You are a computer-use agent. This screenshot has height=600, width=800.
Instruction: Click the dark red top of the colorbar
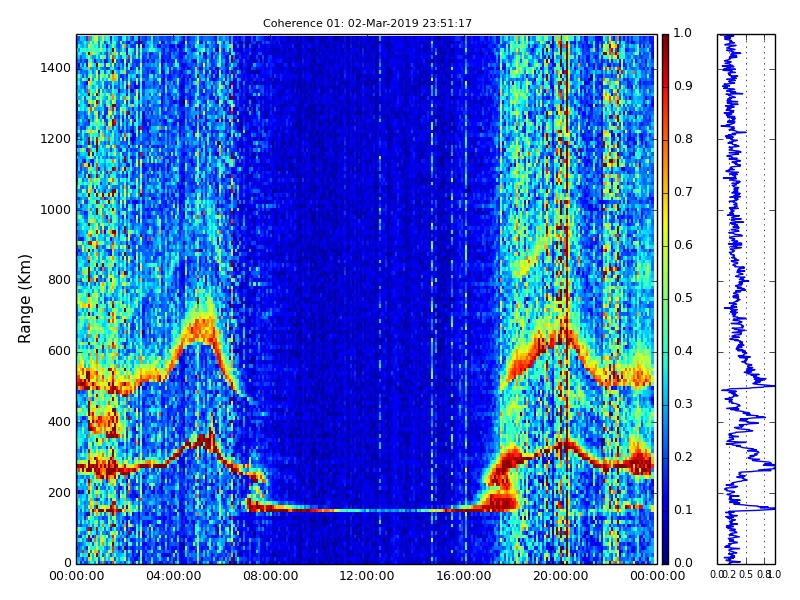coord(665,43)
